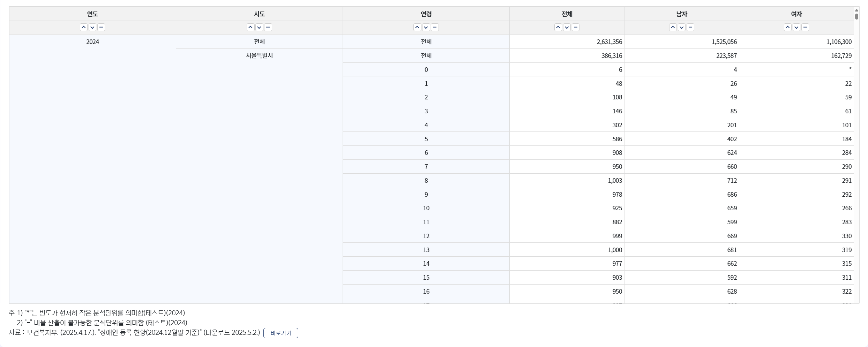Remove the 연도 column
The image size is (868, 347).
(101, 27)
